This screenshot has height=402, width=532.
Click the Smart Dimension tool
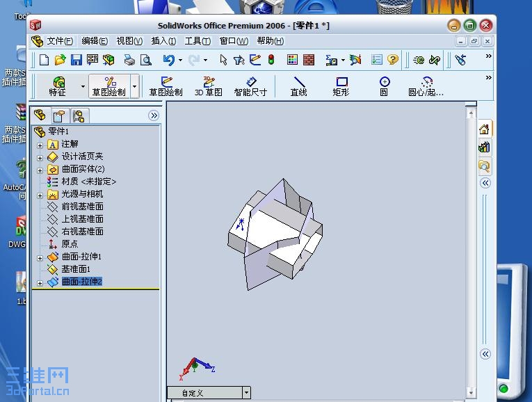[251, 86]
